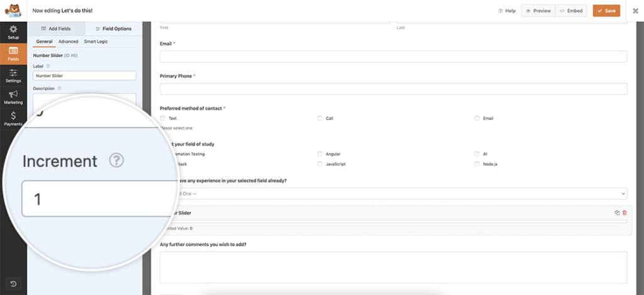Open the Advanced field options tab
Viewport: 644px width, 295px height.
(x=68, y=42)
